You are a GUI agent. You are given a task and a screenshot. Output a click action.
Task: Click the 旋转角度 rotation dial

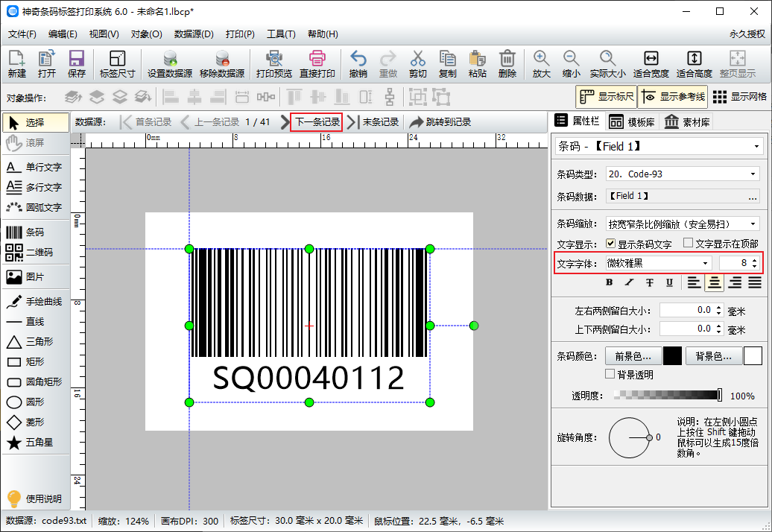(629, 437)
